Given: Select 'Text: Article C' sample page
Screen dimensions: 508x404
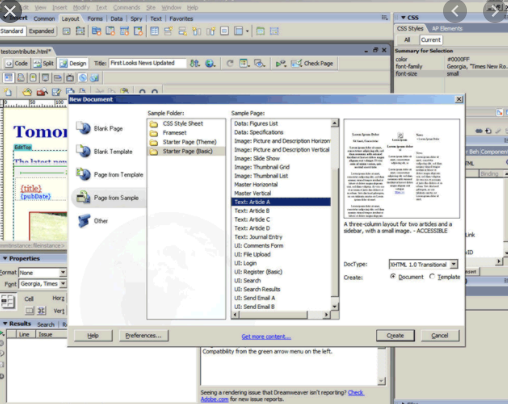Looking at the screenshot, I should pyautogui.click(x=252, y=219).
